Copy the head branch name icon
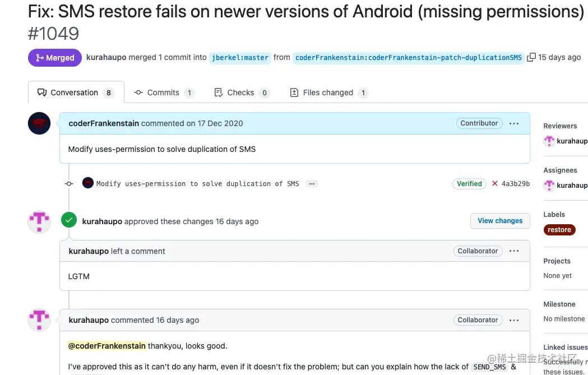The height and width of the screenshot is (375, 588). [531, 57]
